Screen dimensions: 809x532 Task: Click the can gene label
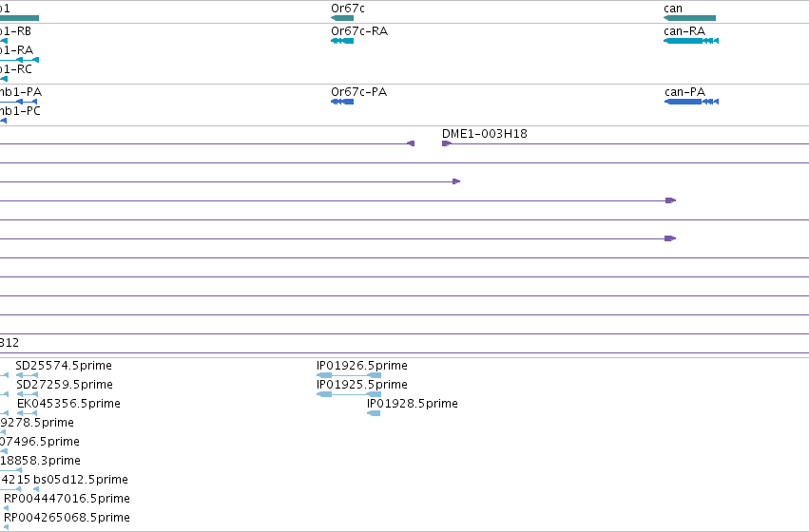coord(673,9)
